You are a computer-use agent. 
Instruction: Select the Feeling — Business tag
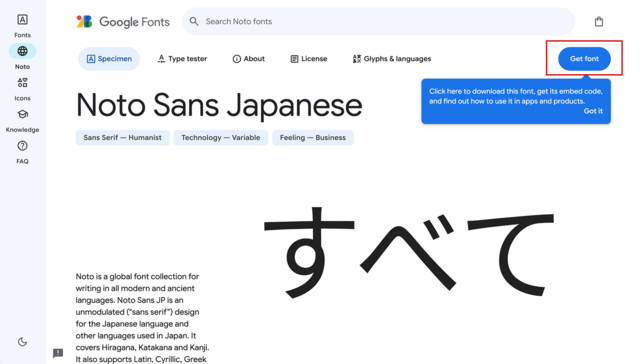point(313,138)
